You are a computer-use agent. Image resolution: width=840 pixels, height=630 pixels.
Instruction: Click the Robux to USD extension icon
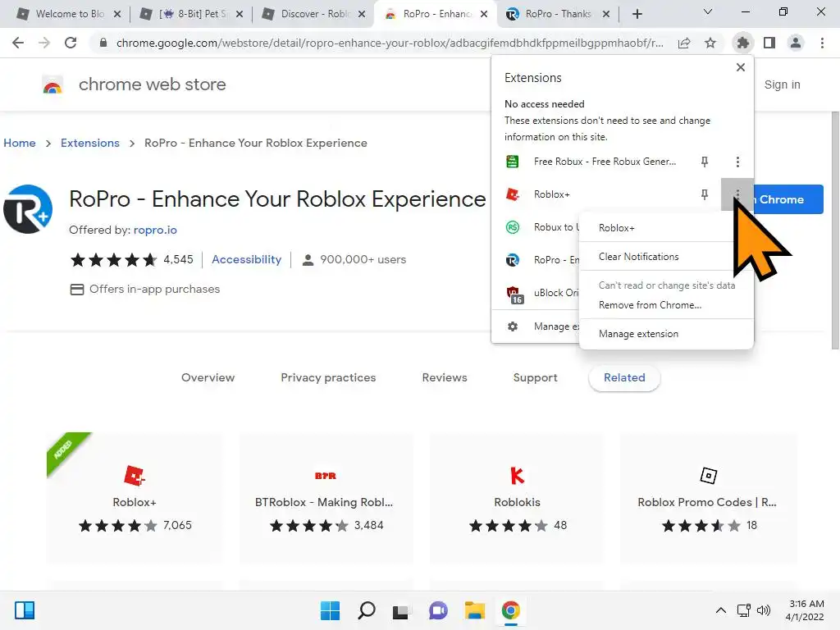tap(513, 227)
